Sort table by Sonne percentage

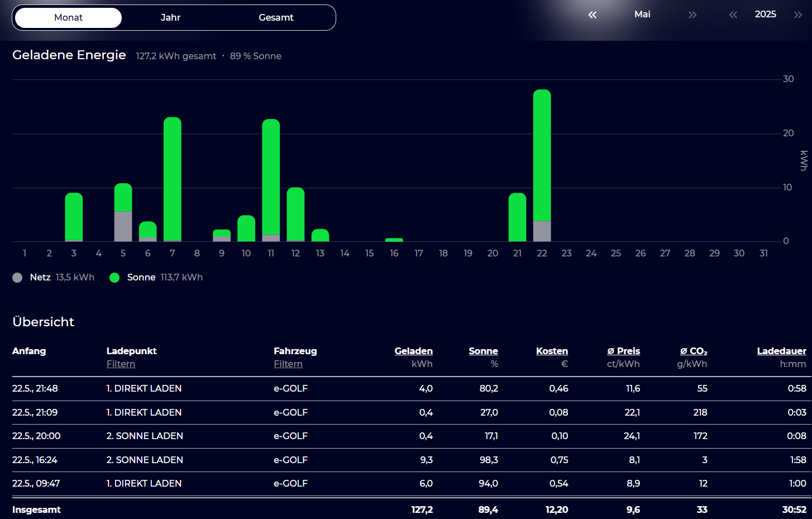[483, 351]
